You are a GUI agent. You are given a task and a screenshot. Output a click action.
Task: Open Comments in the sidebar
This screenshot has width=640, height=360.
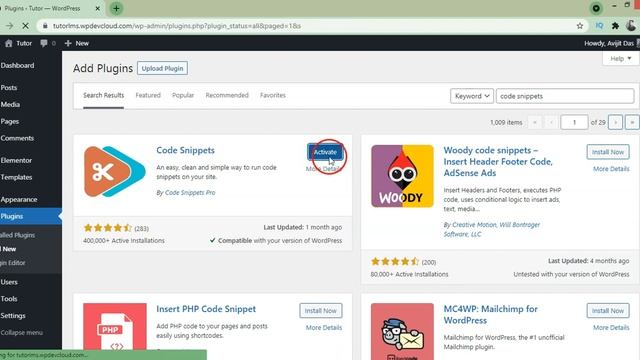tap(17, 138)
